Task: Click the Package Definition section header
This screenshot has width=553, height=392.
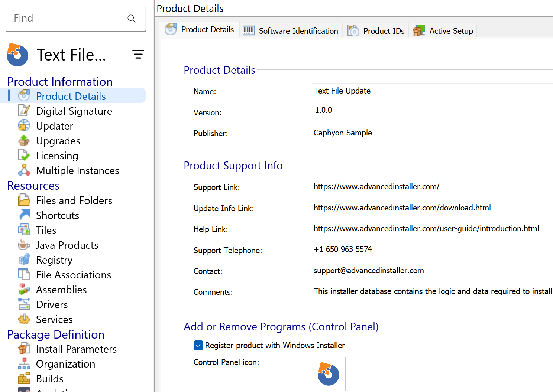Action: (56, 334)
